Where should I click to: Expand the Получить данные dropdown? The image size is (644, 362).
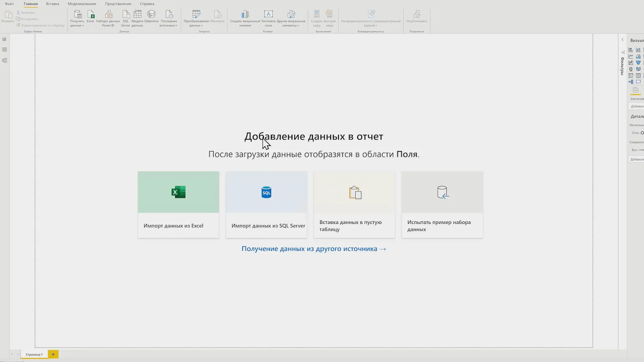(x=77, y=25)
